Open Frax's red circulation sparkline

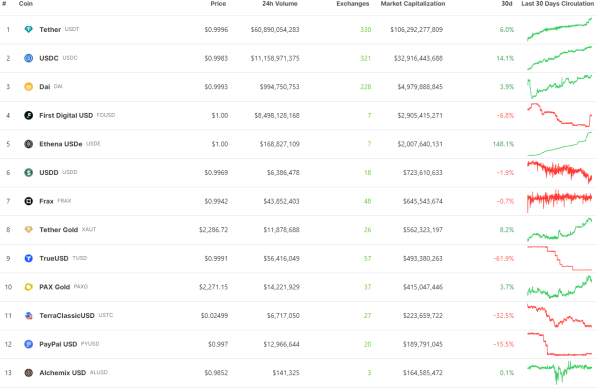point(559,201)
